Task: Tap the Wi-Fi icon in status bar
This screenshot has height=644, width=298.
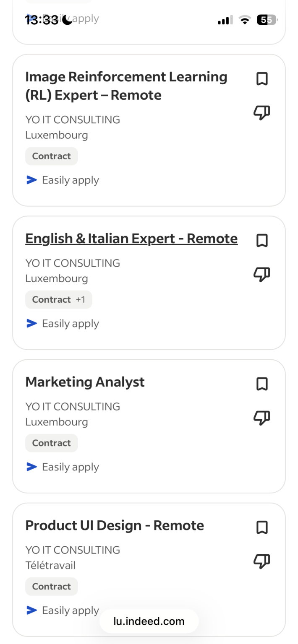Action: (x=245, y=20)
